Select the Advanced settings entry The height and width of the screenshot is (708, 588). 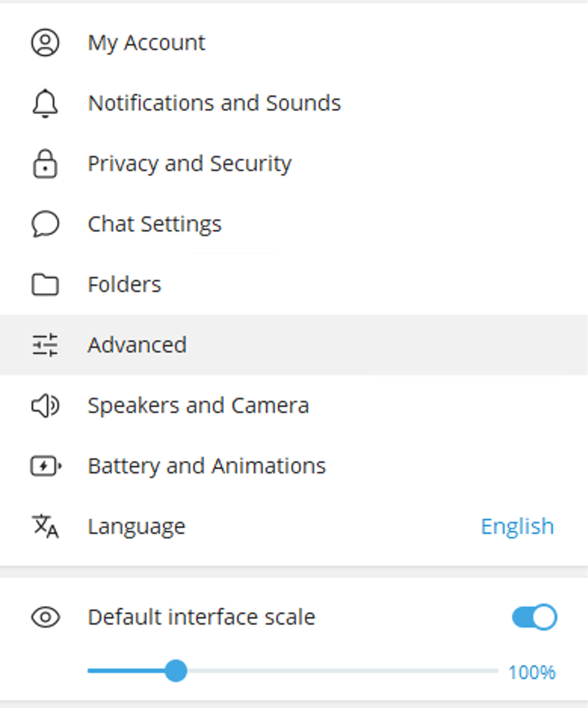coord(137,345)
